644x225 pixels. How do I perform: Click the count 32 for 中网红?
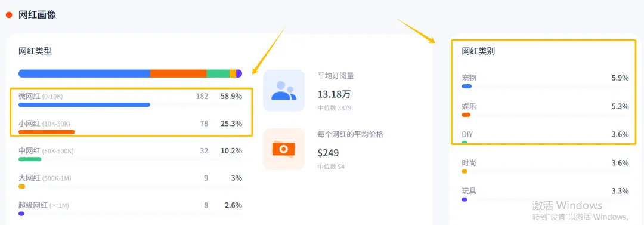pos(204,150)
